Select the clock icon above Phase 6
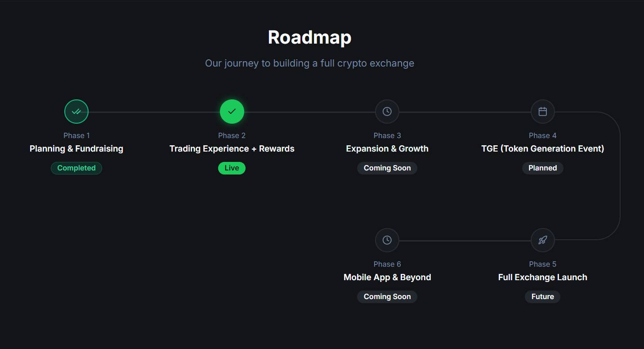Image resolution: width=644 pixels, height=349 pixels. [x=387, y=240]
